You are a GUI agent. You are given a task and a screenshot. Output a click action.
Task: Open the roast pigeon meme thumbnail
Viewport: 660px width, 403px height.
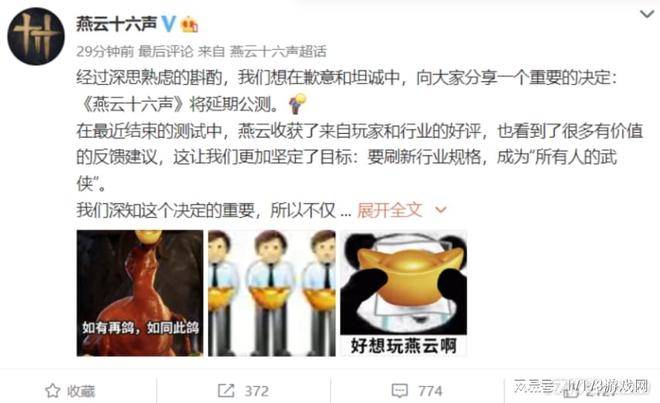tap(140, 293)
